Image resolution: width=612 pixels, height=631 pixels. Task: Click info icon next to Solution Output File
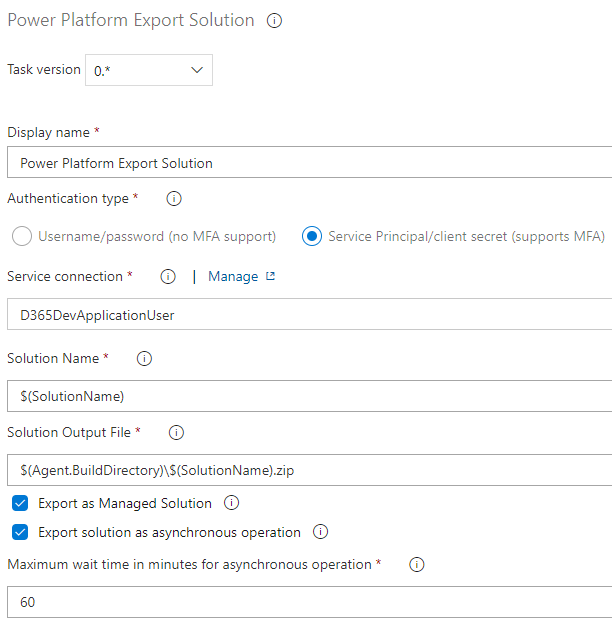pos(177,433)
